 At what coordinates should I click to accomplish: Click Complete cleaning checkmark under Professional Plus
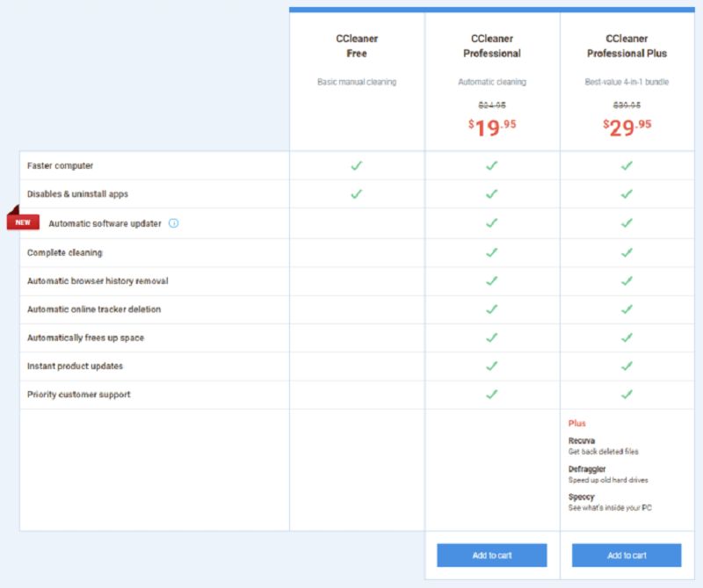pos(627,252)
